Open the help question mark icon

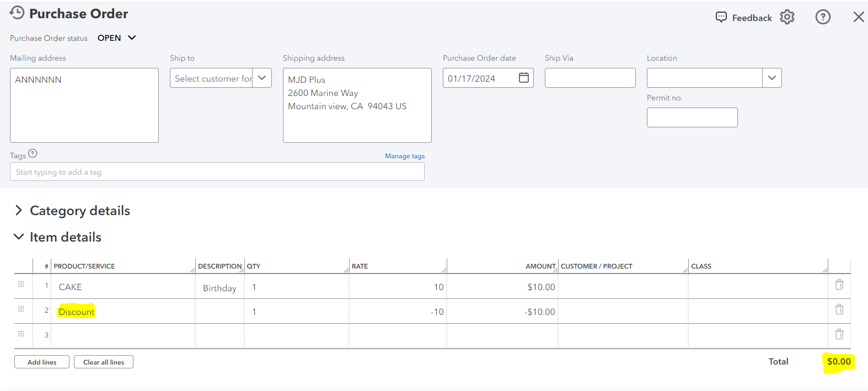823,17
